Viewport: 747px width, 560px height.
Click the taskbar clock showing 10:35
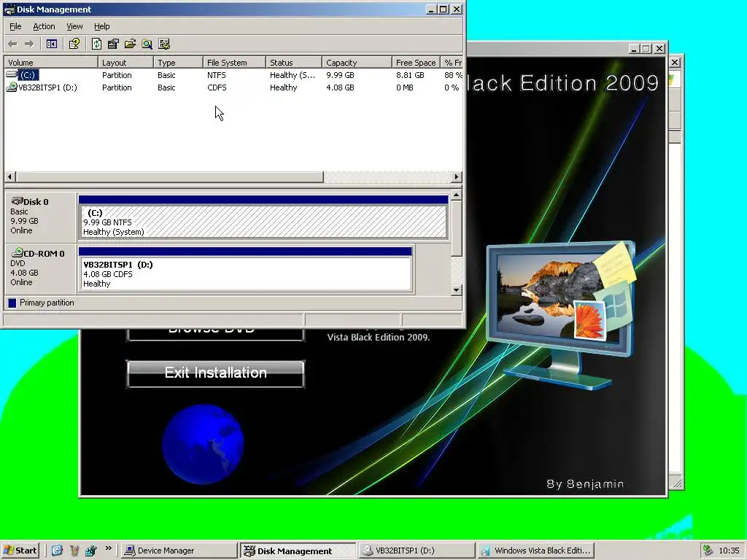(729, 551)
